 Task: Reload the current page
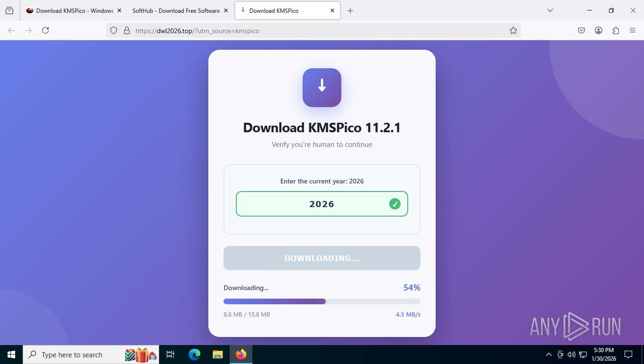[45, 30]
